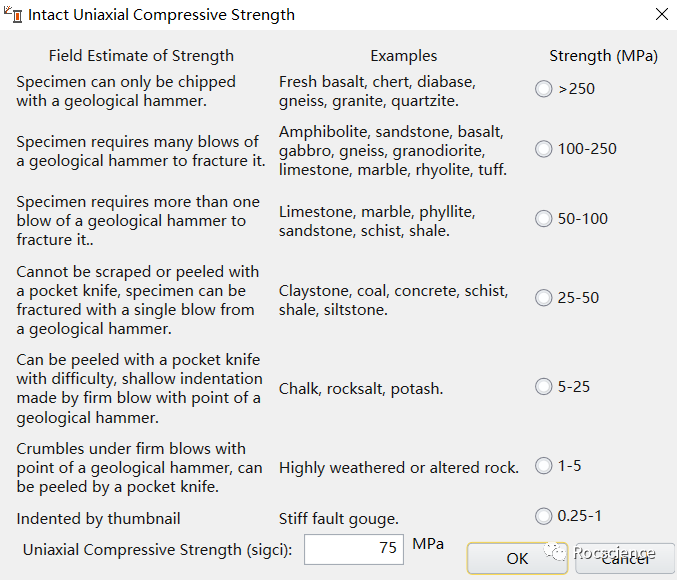677x580 pixels.
Task: Select the >250 MPa strength option
Action: [x=544, y=89]
